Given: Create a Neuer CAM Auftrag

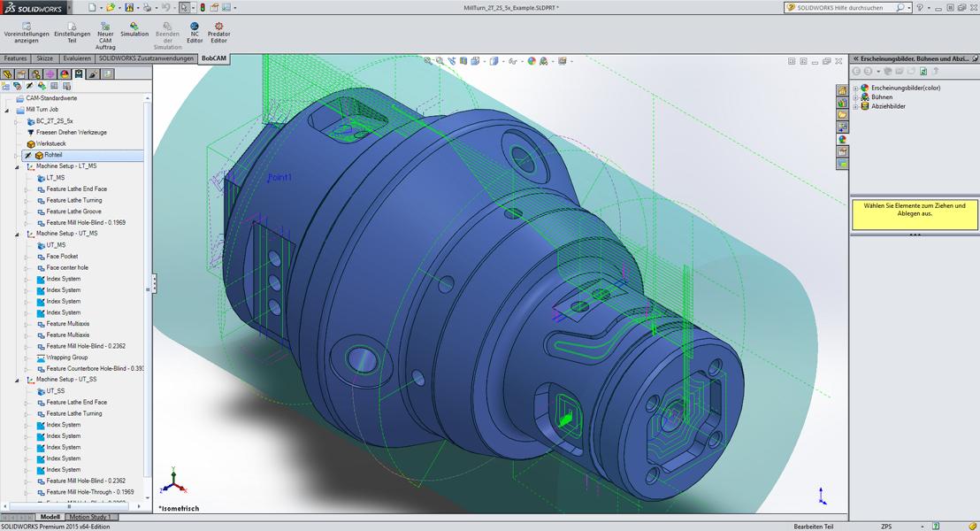Looking at the screenshot, I should tap(105, 36).
